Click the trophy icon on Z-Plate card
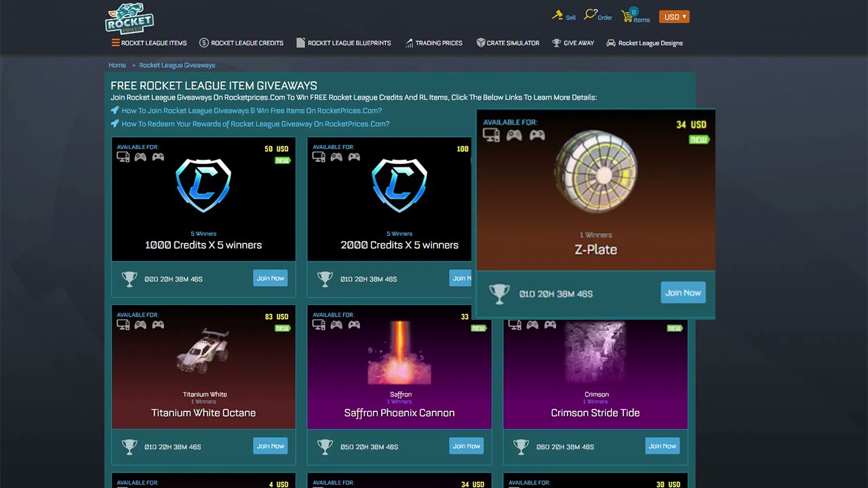Image resolution: width=868 pixels, height=488 pixels. 500,293
